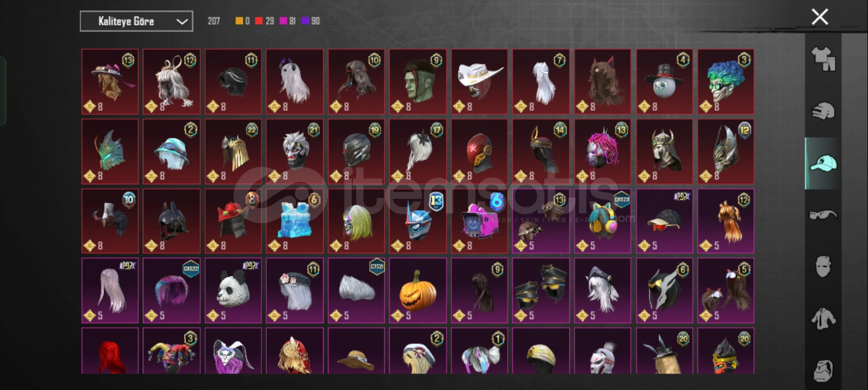This screenshot has height=390, width=868.
Task: Open the face mask category icon
Action: (823, 266)
